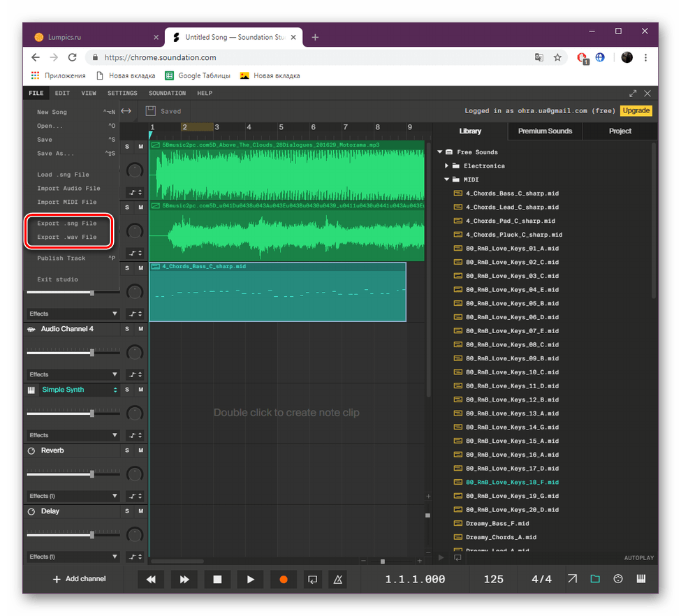The height and width of the screenshot is (616, 681).
Task: Toggle the loop playback icon
Action: tap(312, 579)
